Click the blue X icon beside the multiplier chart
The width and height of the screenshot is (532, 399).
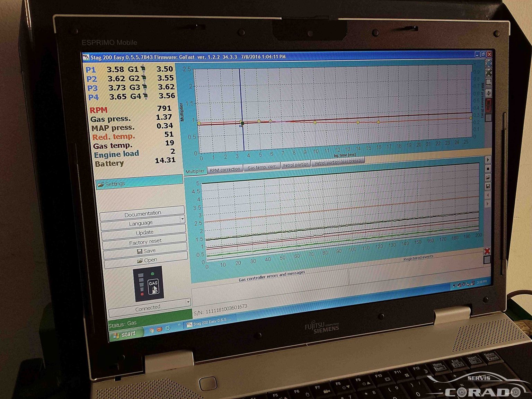point(489,64)
